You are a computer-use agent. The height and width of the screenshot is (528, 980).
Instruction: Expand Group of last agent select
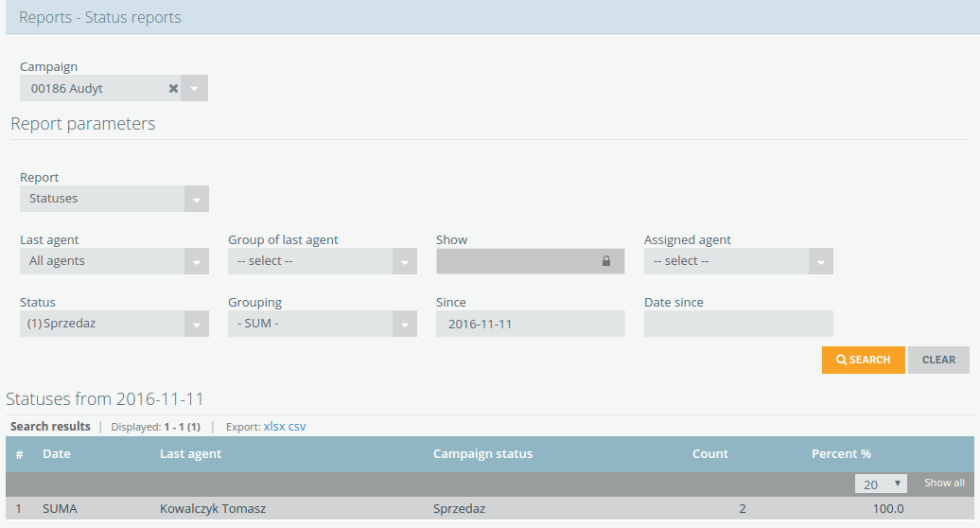tap(323, 261)
